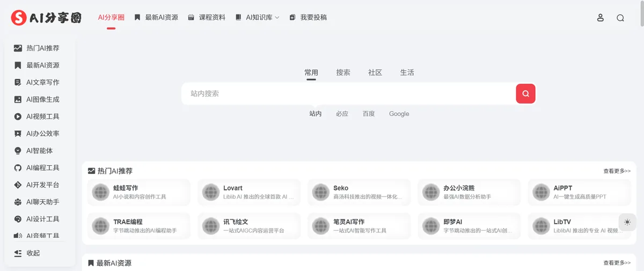The width and height of the screenshot is (644, 271).
Task: Switch to the 生活 search tab
Action: click(x=407, y=72)
